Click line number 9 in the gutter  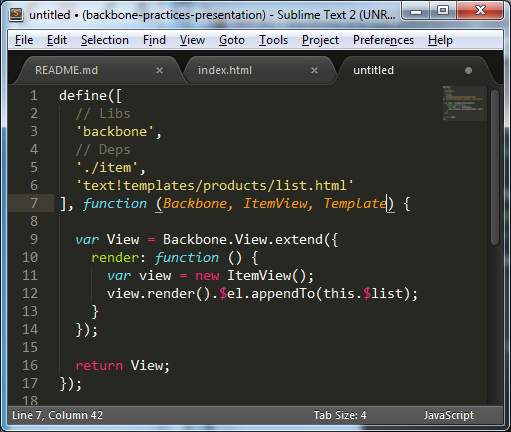[34, 239]
